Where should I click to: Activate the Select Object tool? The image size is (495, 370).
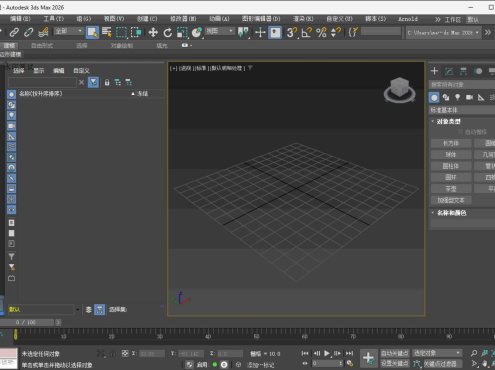(92, 32)
